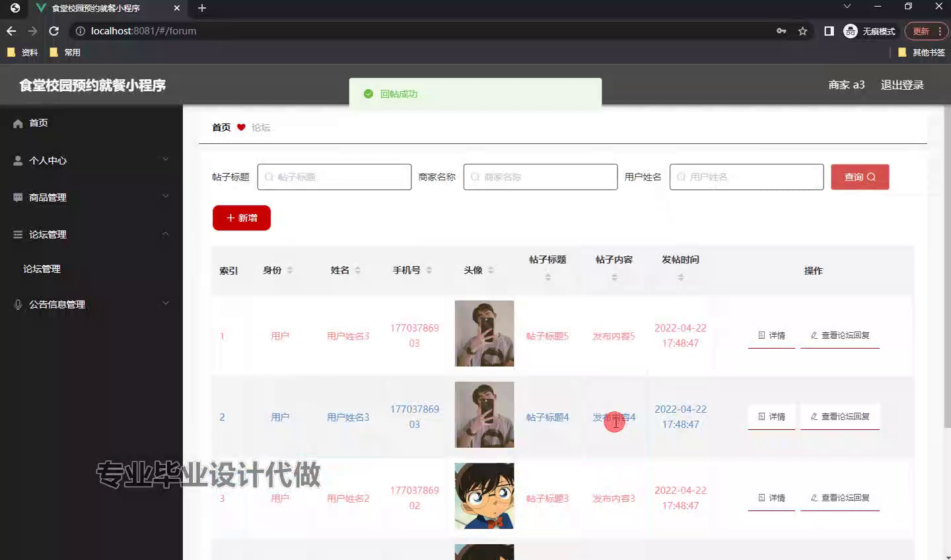Collapse 论坛管理 sidebar menu
951x560 pixels.
coord(91,234)
